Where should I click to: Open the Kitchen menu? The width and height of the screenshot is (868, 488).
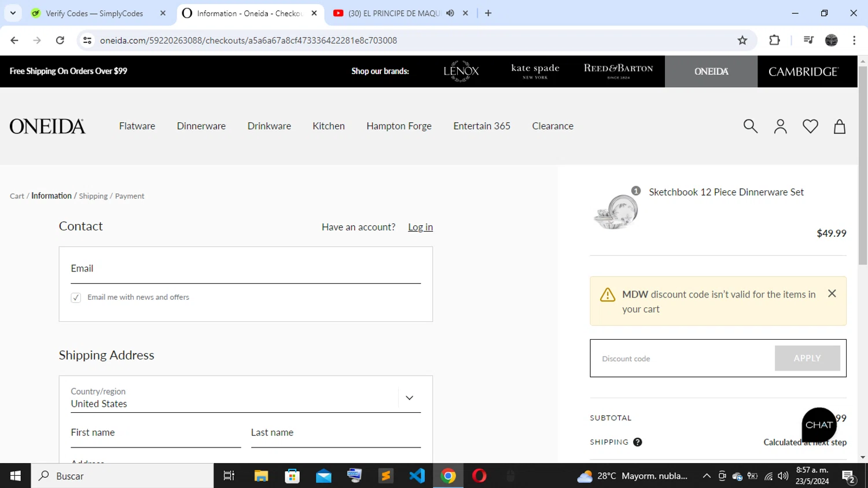329,126
